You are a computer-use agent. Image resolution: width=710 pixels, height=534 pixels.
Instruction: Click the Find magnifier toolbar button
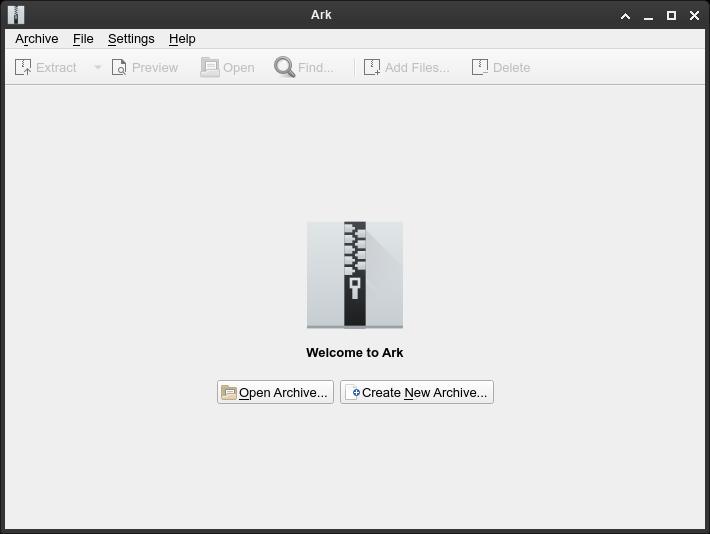pyautogui.click(x=304, y=67)
